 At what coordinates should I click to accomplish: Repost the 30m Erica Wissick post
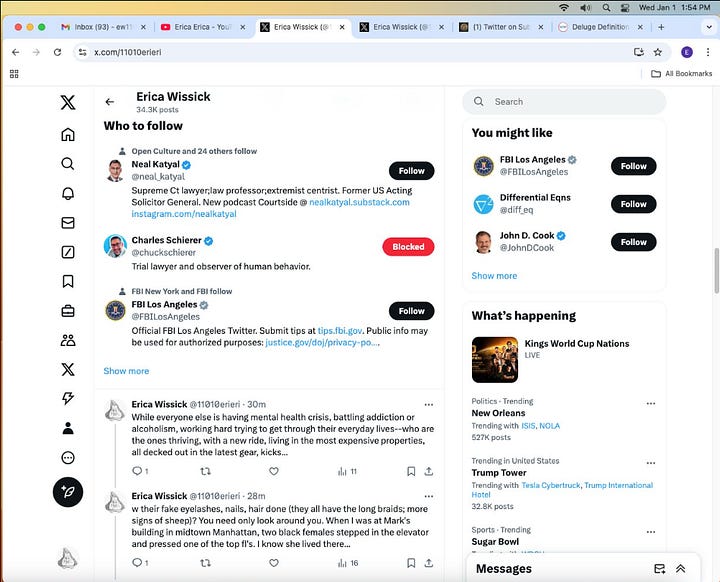(x=205, y=471)
